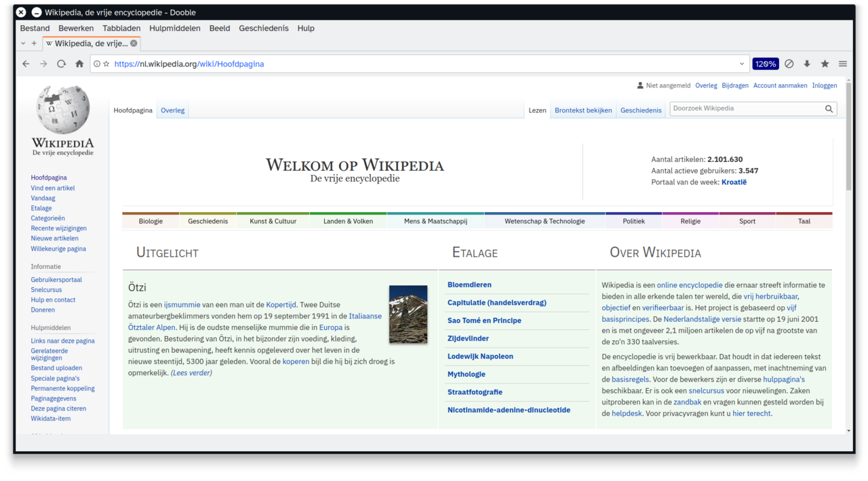Open the Bewerken menu
This screenshot has height=481, width=868.
76,28
